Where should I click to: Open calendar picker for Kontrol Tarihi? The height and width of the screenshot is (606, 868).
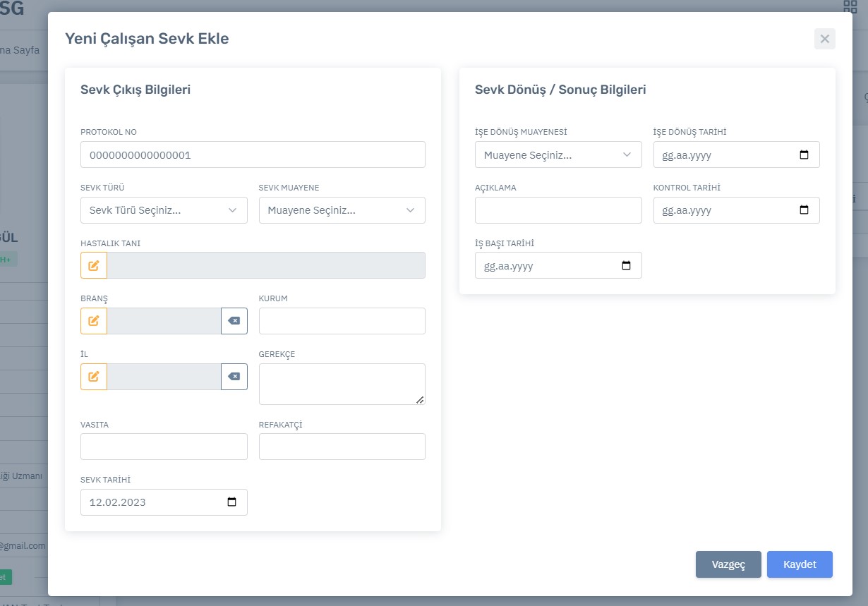804,210
